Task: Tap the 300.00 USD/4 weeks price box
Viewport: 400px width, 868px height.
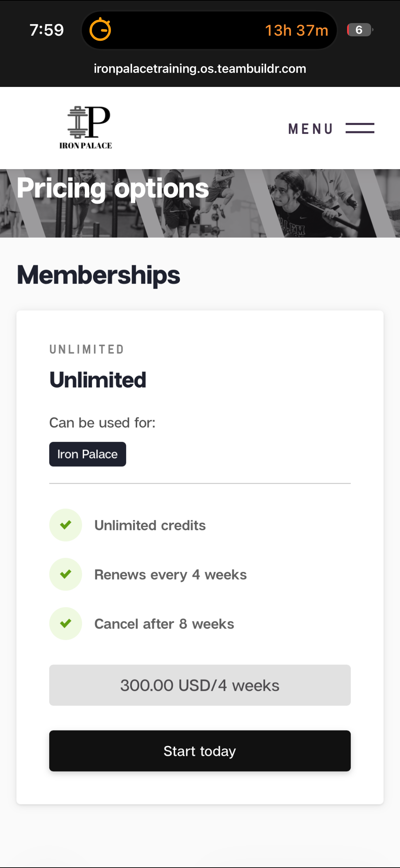Action: (x=200, y=685)
